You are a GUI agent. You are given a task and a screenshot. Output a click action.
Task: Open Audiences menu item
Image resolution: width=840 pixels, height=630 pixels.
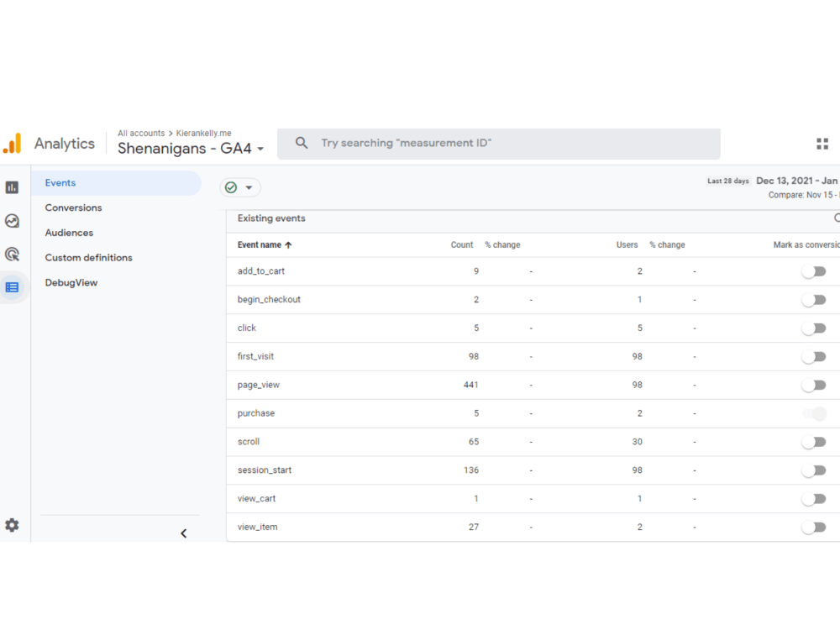click(x=69, y=233)
